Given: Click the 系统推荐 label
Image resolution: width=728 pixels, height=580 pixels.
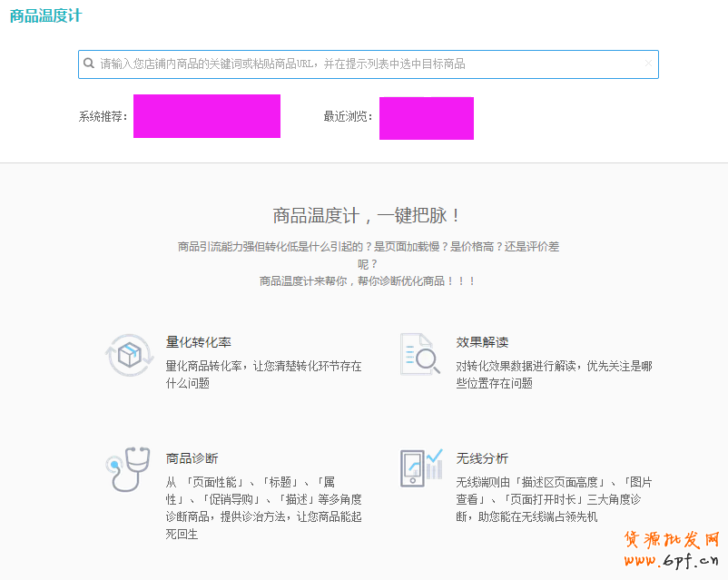Looking at the screenshot, I should coord(103,117).
